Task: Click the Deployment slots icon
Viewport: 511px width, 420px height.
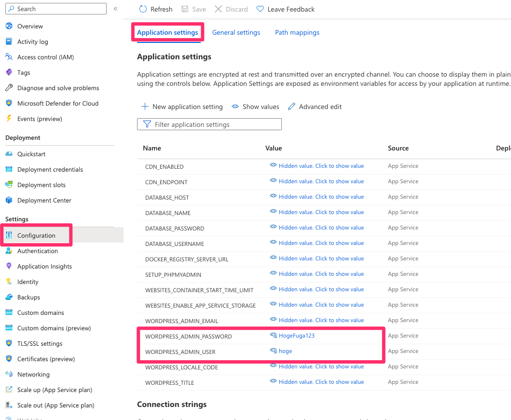Action: coord(9,185)
